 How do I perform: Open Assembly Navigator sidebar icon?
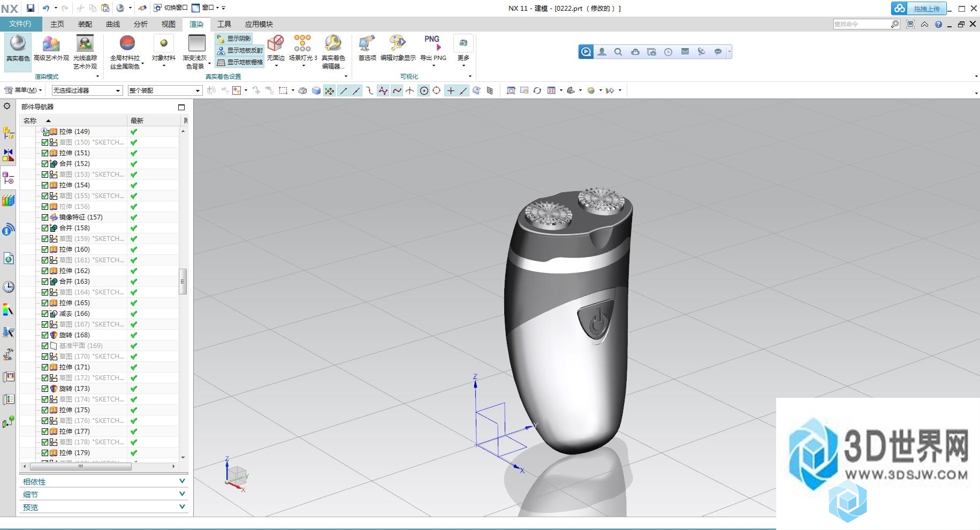click(8, 133)
